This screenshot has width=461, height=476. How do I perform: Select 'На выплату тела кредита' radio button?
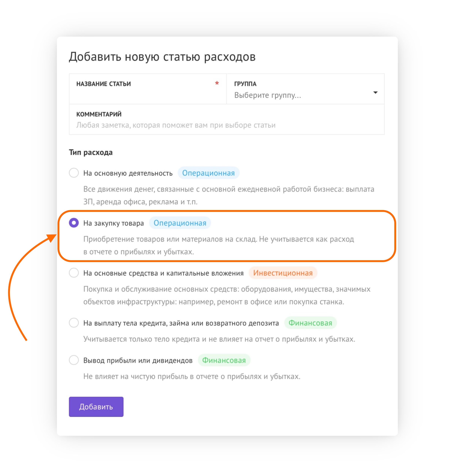pos(74,323)
